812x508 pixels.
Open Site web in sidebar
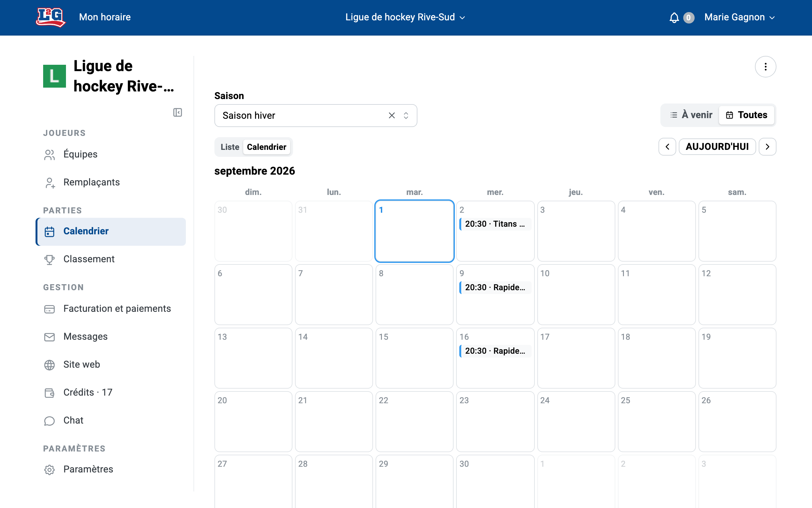point(111,364)
